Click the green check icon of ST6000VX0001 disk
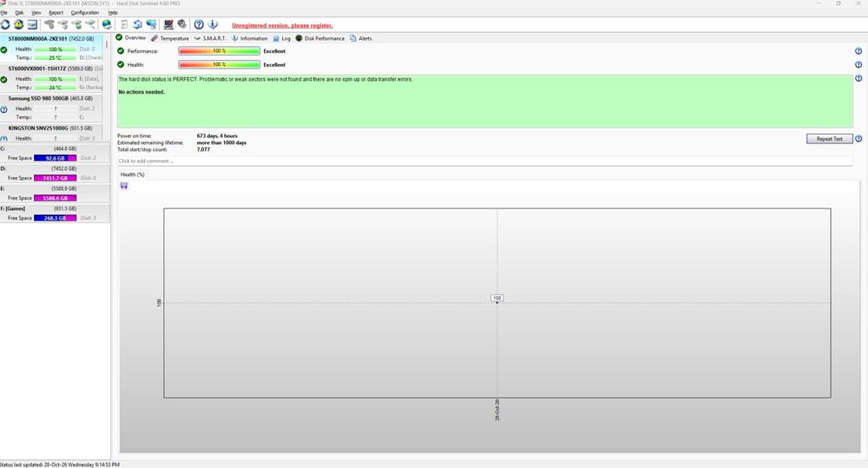 click(x=3, y=79)
